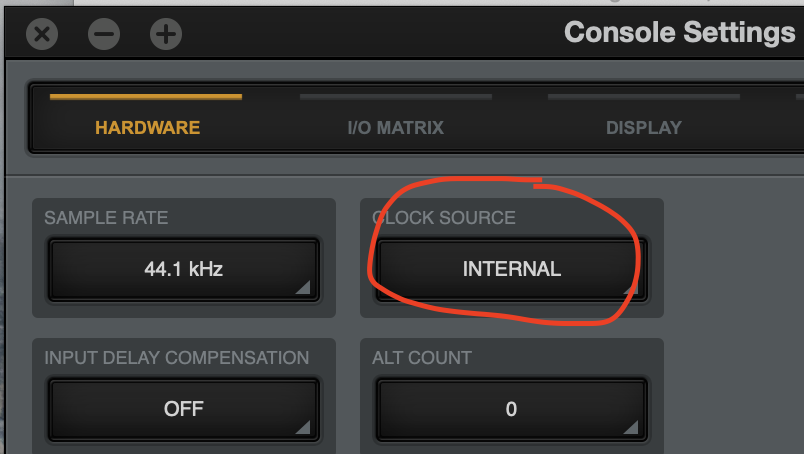This screenshot has width=804, height=454.
Task: Open the INTERNAL clock source dropdown
Action: 511,269
